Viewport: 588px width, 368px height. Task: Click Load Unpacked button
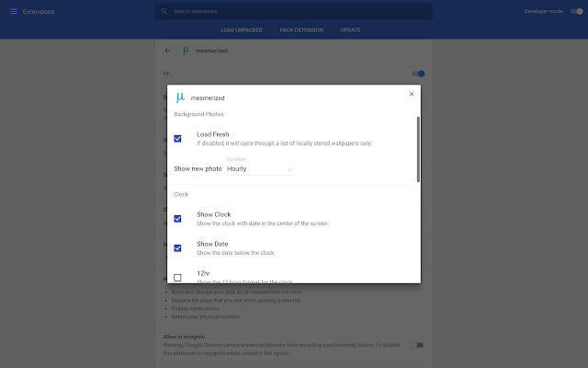(242, 30)
